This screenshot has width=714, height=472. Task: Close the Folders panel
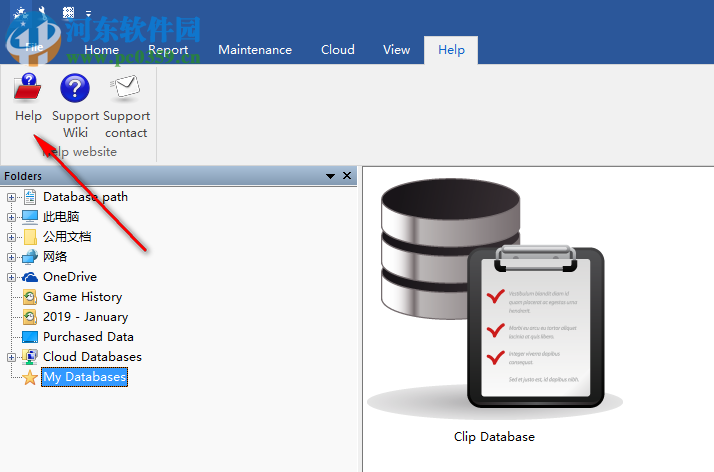coord(347,176)
